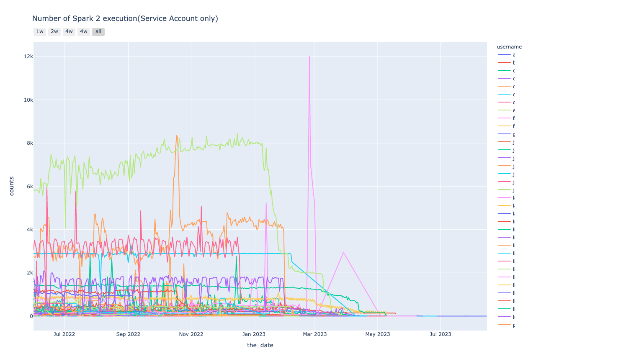The image size is (644, 364).
Task: Click the chart title about Spark 2 execution
Action: click(125, 18)
